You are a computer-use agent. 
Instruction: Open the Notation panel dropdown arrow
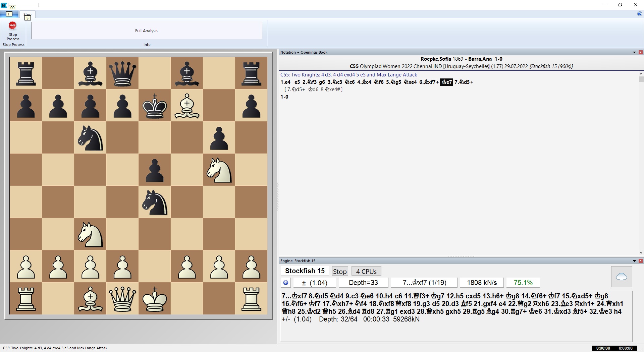point(634,52)
